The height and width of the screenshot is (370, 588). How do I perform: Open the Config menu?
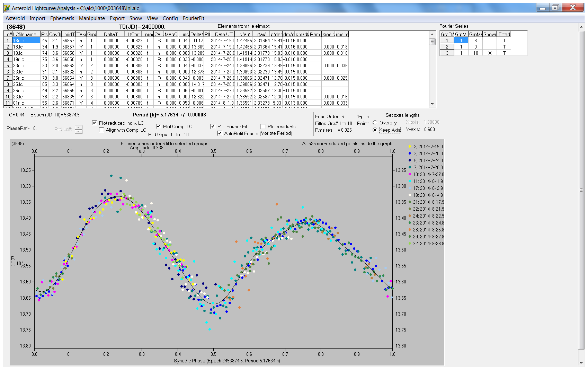click(x=170, y=18)
